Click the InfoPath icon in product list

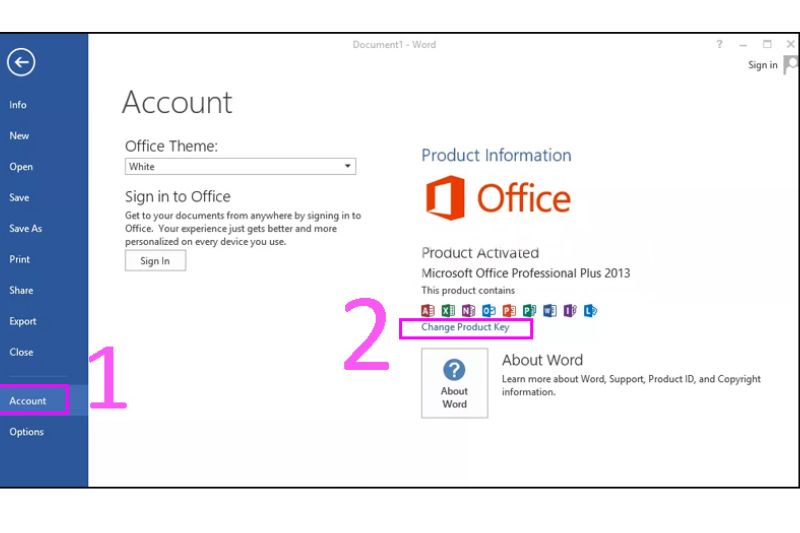(x=570, y=310)
